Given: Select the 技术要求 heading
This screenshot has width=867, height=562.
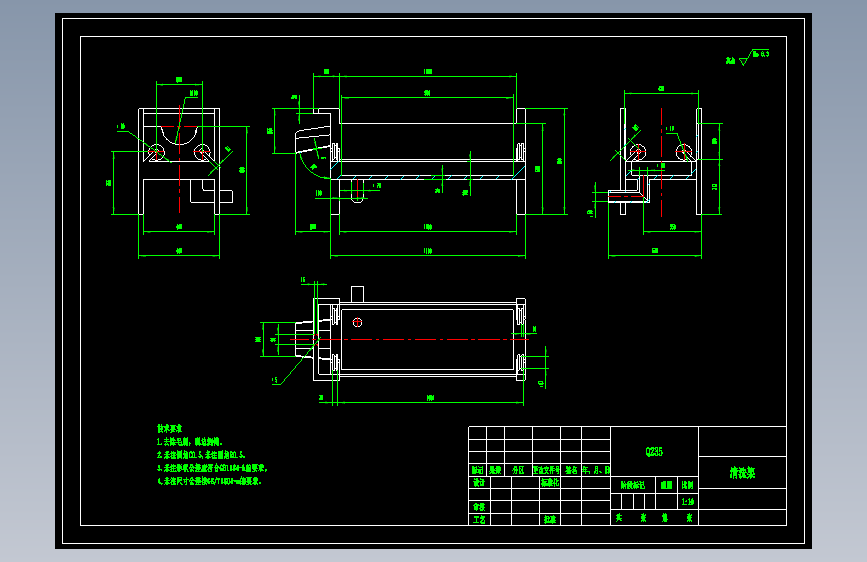Looking at the screenshot, I should pos(169,429).
